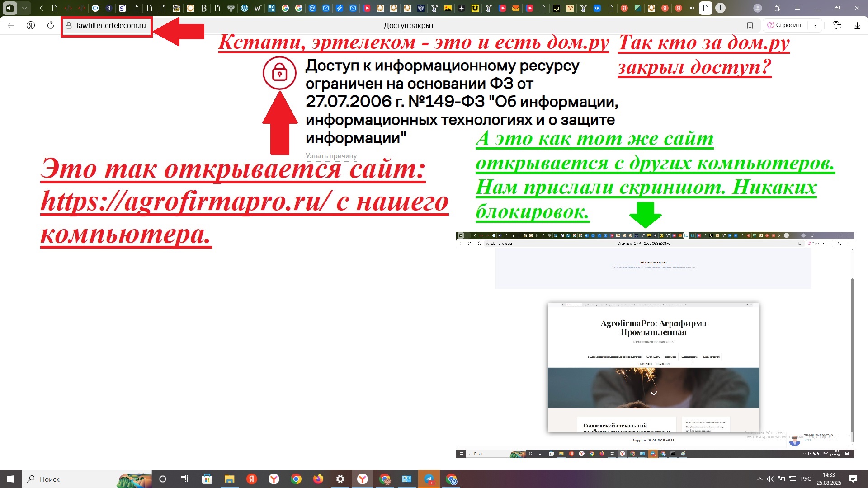The height and width of the screenshot is (488, 868).
Task: Open Task View on the taskbar
Action: 184,479
